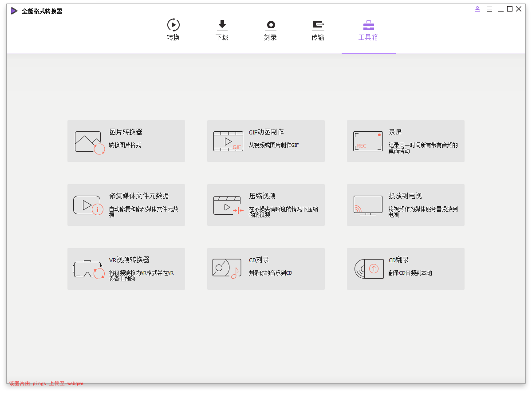Go to the 传输 (Transfer) tab

pyautogui.click(x=318, y=30)
